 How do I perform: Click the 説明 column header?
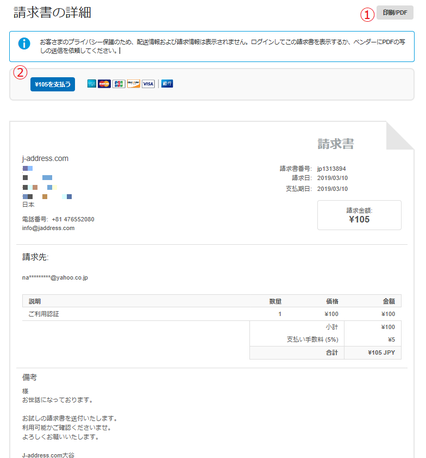(35, 301)
